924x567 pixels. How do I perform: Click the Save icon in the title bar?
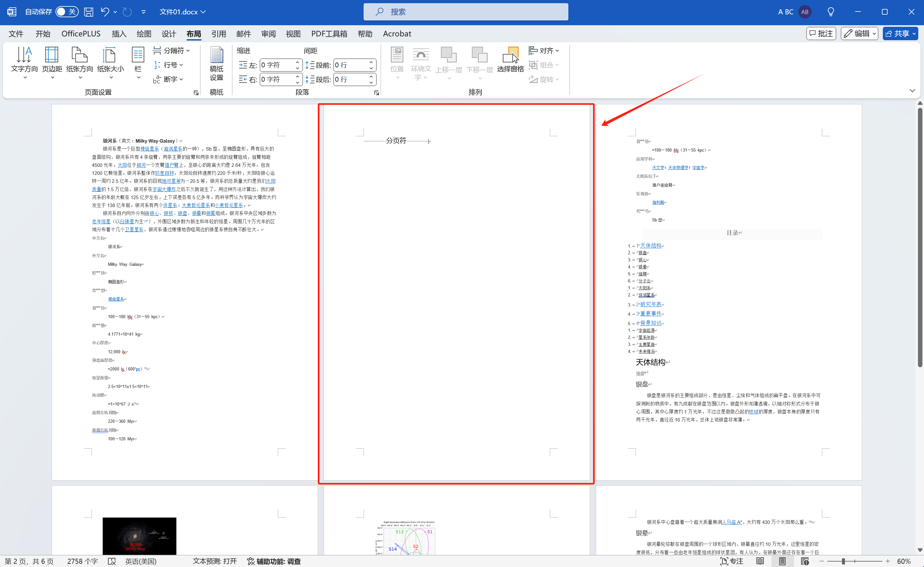[88, 11]
